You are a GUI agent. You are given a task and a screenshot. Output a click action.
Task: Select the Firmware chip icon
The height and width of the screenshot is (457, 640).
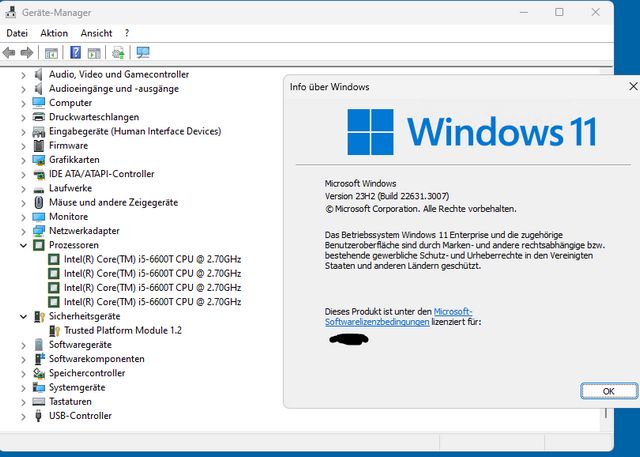[x=39, y=146]
